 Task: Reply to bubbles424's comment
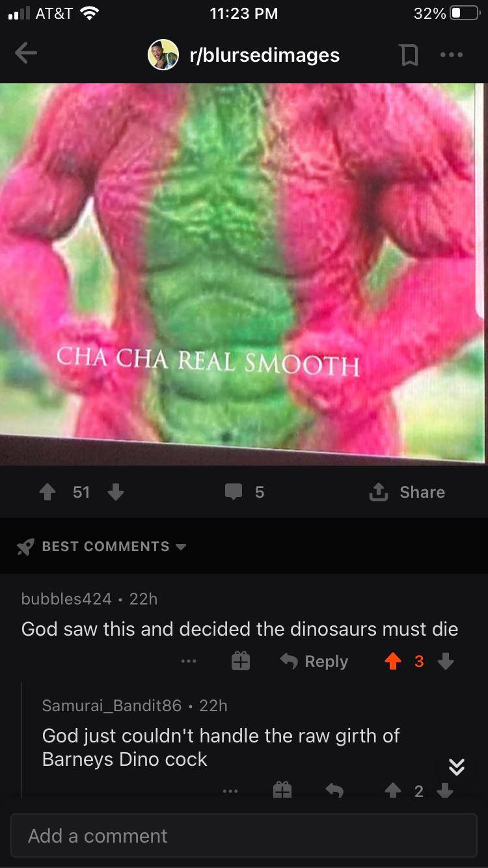pyautogui.click(x=314, y=662)
